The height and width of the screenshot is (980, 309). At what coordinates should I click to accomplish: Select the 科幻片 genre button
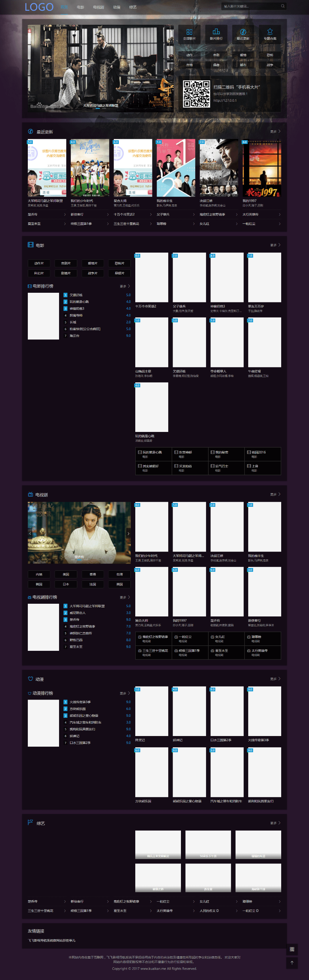click(x=39, y=273)
